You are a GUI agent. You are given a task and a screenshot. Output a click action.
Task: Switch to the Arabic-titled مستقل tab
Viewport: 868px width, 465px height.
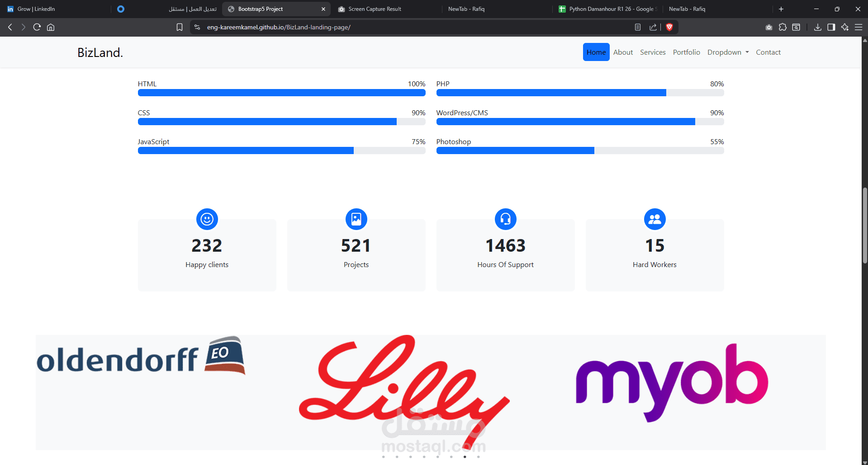[x=166, y=9]
